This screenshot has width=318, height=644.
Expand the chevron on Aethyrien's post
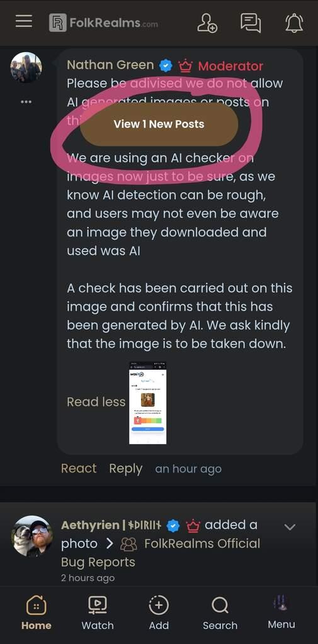click(x=290, y=526)
